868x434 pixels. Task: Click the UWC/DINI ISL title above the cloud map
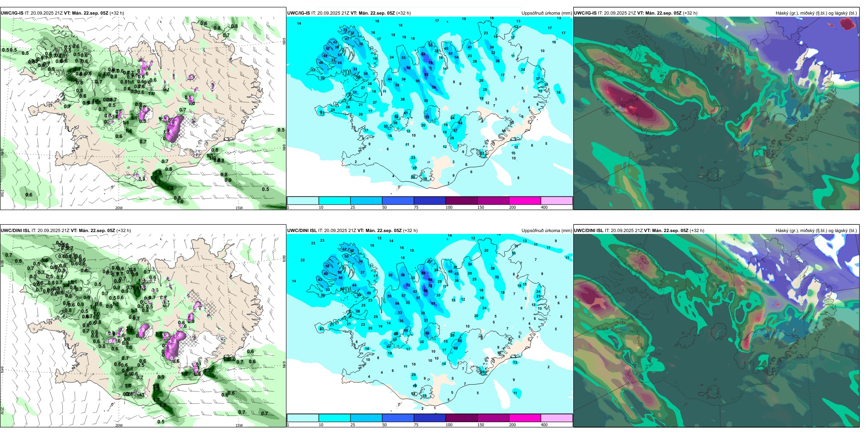coord(639,231)
